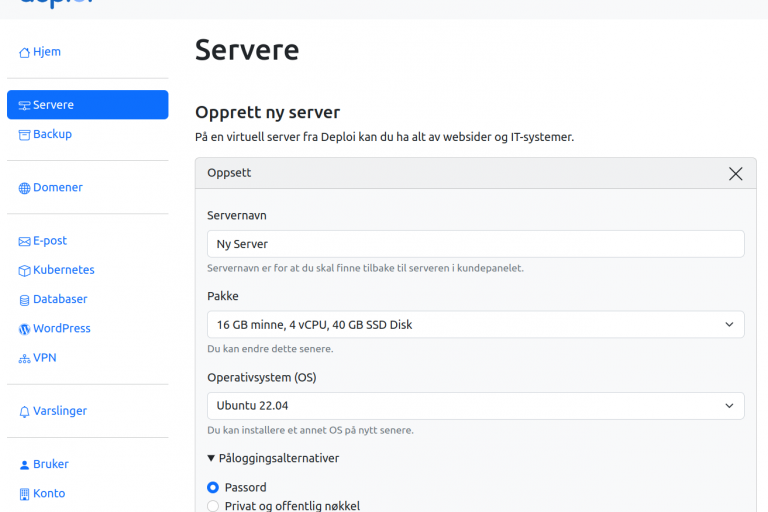Click the envelope icon beside E-post
The height and width of the screenshot is (512, 768).
click(x=25, y=241)
